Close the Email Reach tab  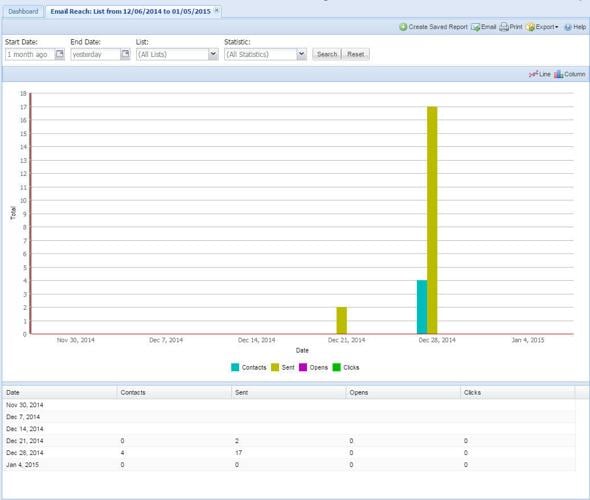coord(216,11)
